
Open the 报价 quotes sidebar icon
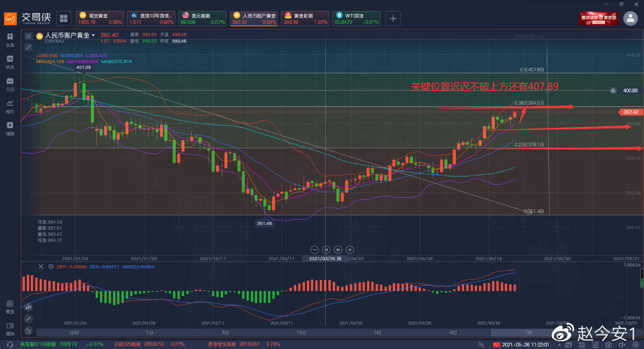pyautogui.click(x=10, y=106)
